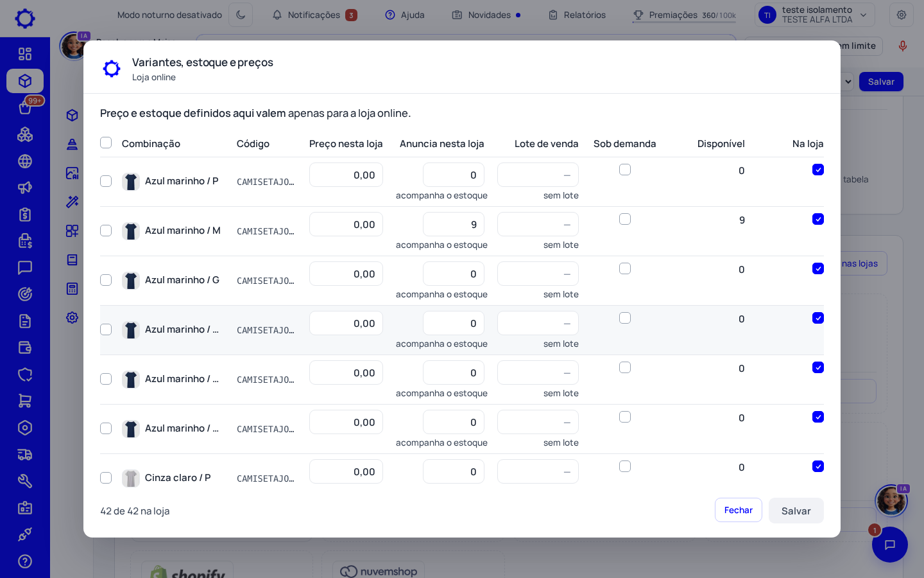Select the Azul marinho / G row checkbox
Image resolution: width=924 pixels, height=578 pixels.
[106, 280]
